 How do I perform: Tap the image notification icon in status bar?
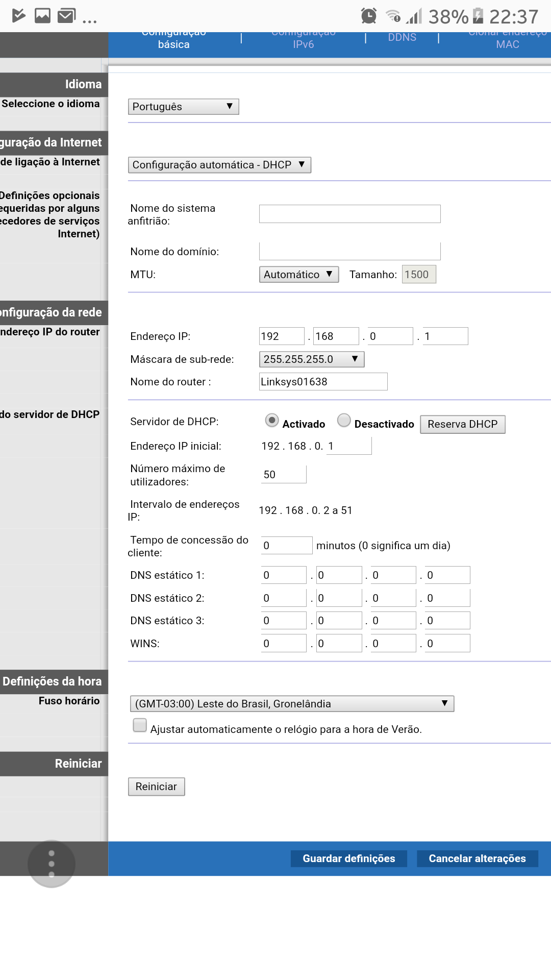coord(42,16)
